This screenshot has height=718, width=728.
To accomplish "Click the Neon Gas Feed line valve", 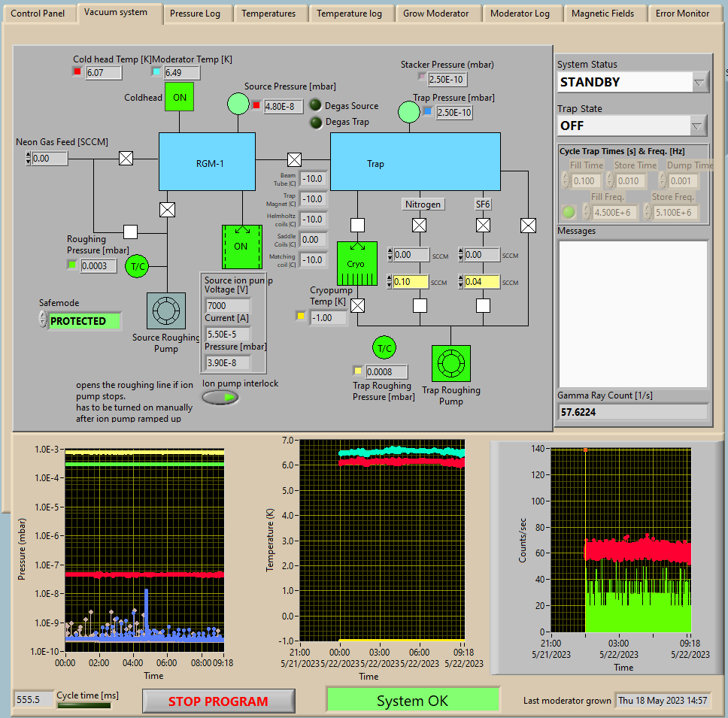I will [126, 159].
